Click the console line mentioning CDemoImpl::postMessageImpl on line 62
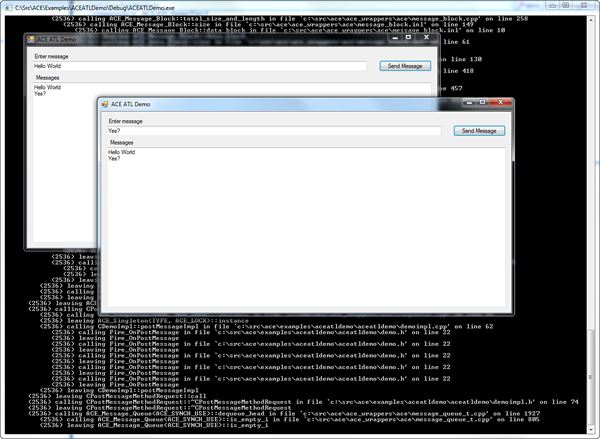This screenshot has width=600, height=439. [266, 326]
